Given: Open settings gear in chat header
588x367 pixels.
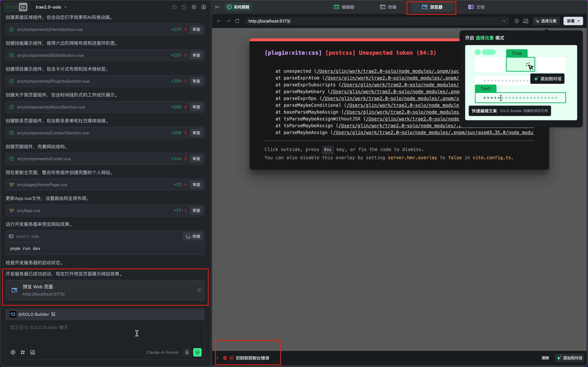Looking at the screenshot, I should pos(194,7).
